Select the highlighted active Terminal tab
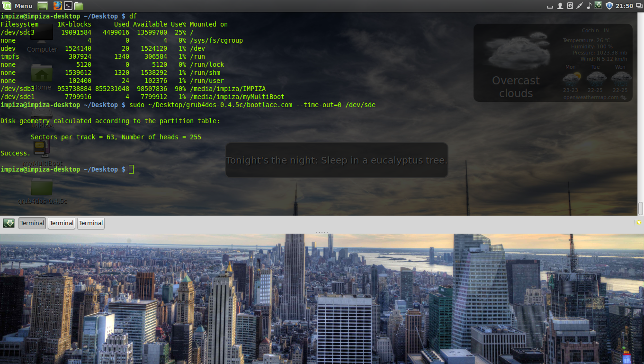Image resolution: width=644 pixels, height=364 pixels. pos(32,223)
